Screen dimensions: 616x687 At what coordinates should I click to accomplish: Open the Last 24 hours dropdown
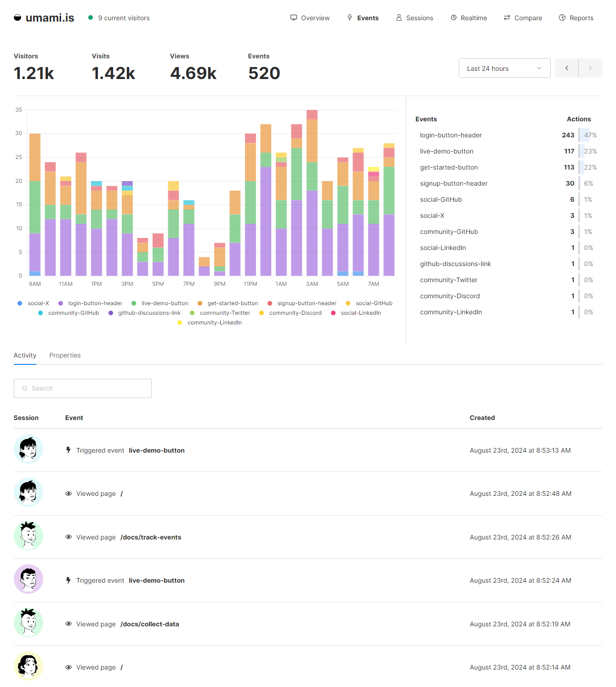(x=504, y=68)
